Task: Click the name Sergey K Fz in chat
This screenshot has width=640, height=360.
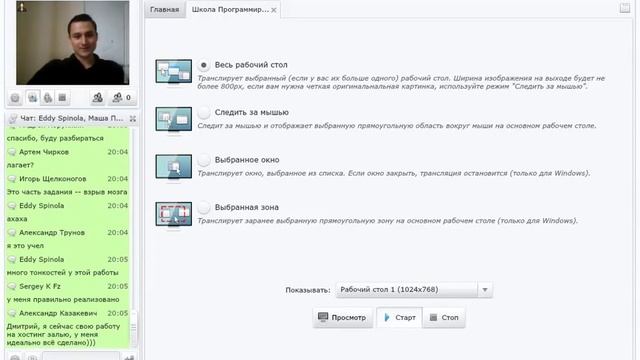Action: [x=40, y=287]
